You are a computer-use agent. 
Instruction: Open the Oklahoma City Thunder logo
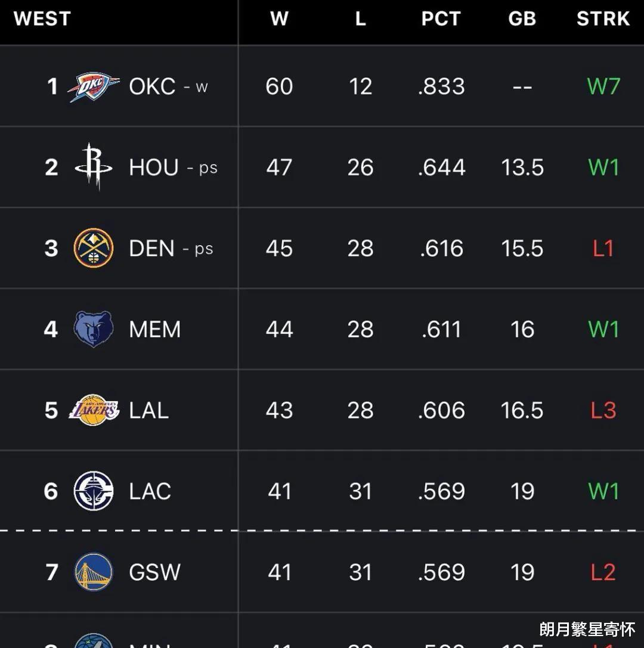click(x=94, y=87)
